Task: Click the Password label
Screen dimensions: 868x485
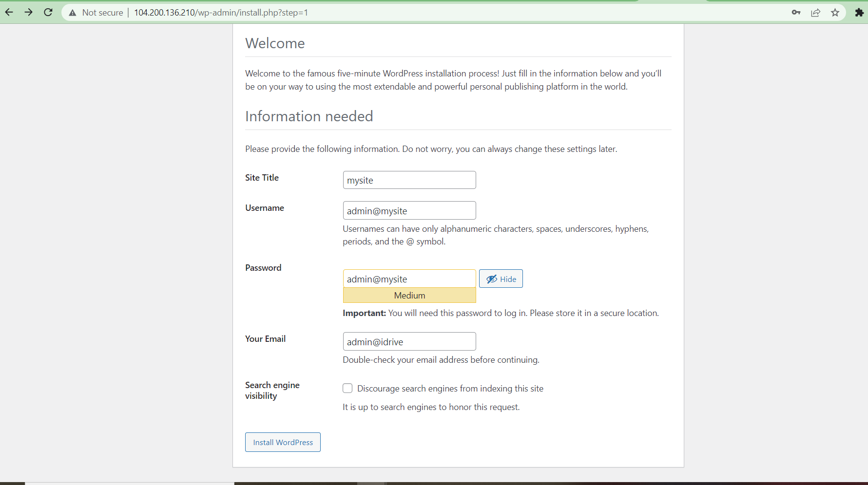Action: point(263,268)
